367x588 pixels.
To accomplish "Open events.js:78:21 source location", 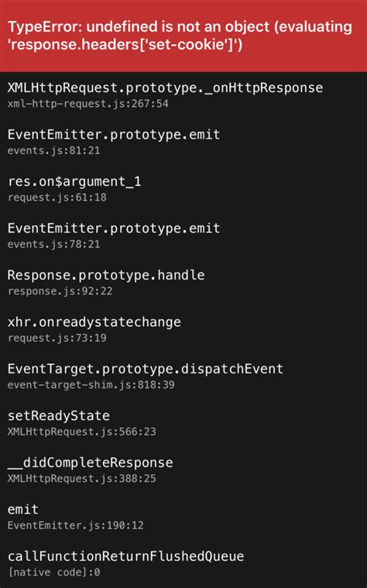I will [54, 245].
